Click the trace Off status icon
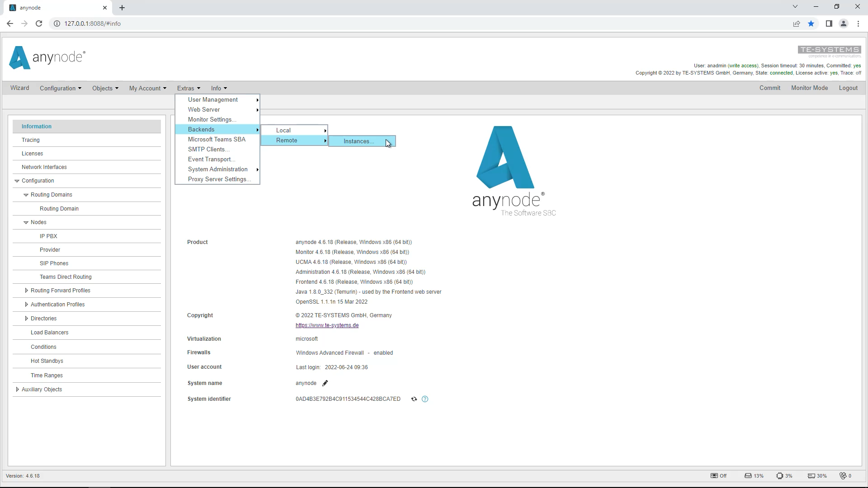Viewport: 868px width, 488px height. pos(719,476)
